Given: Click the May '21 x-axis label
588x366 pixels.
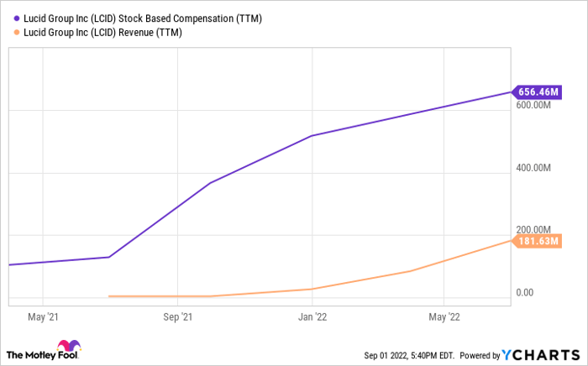Looking at the screenshot, I should [x=42, y=316].
